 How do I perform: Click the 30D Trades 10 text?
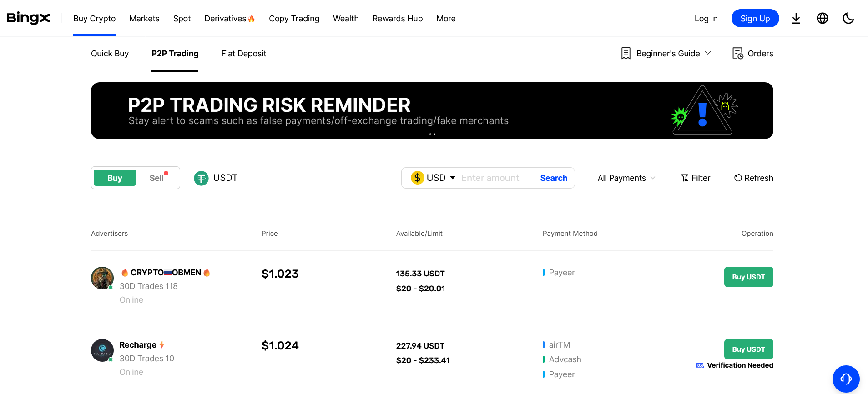pyautogui.click(x=147, y=359)
